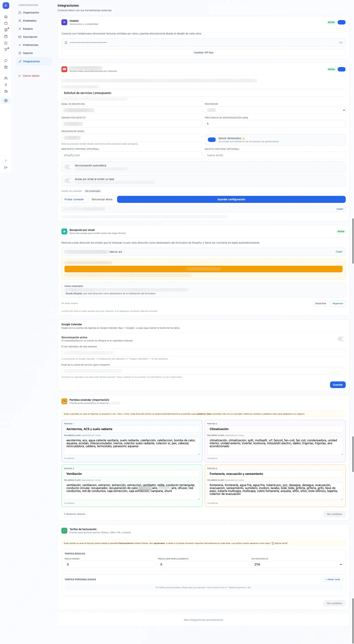Click Guardar configuración button
This screenshot has width=354, height=644.
(x=231, y=199)
